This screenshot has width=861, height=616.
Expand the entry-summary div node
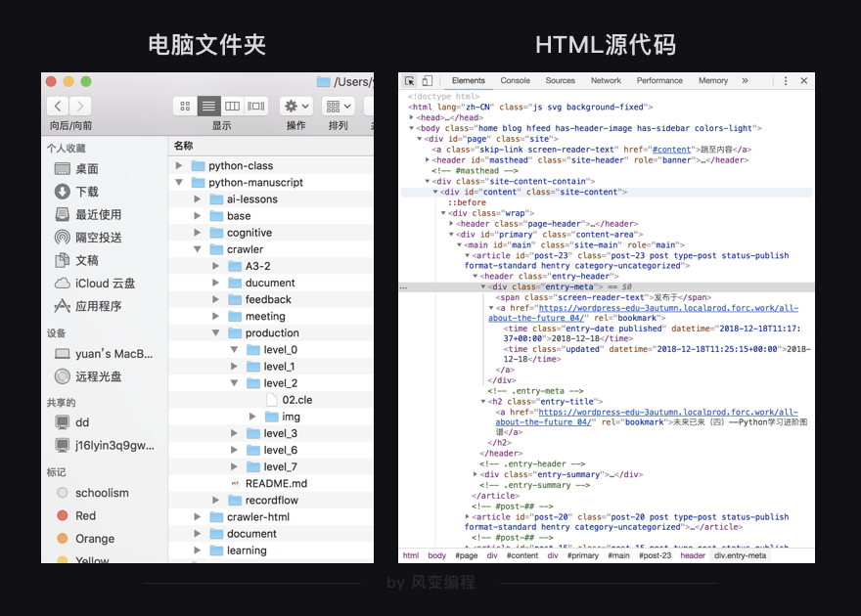(475, 474)
